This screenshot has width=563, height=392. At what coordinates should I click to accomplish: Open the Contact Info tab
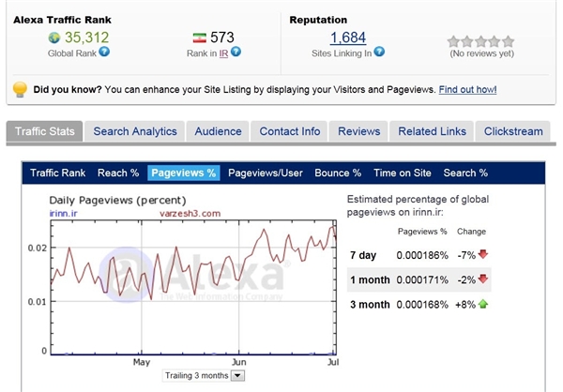(x=289, y=131)
